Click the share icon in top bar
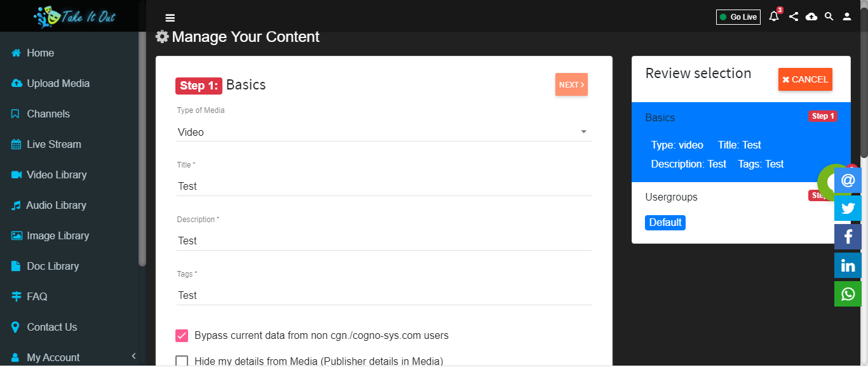868x370 pixels. [x=794, y=17]
